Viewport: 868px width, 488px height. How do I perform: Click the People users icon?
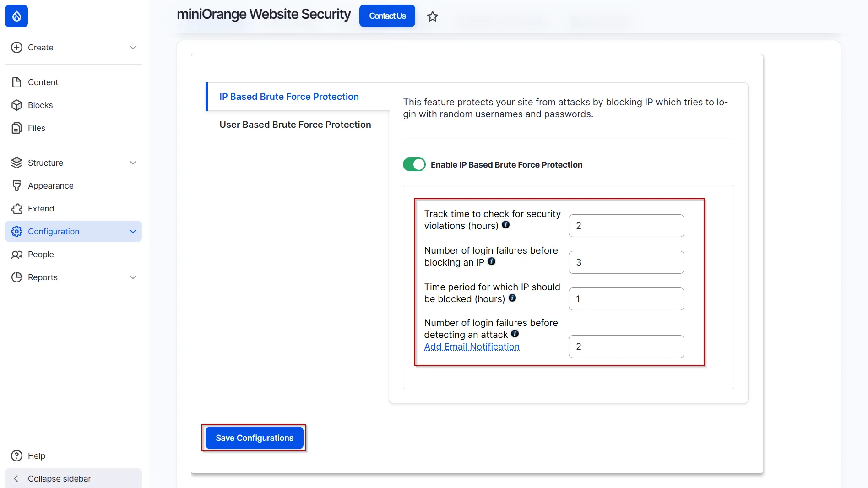[16, 255]
